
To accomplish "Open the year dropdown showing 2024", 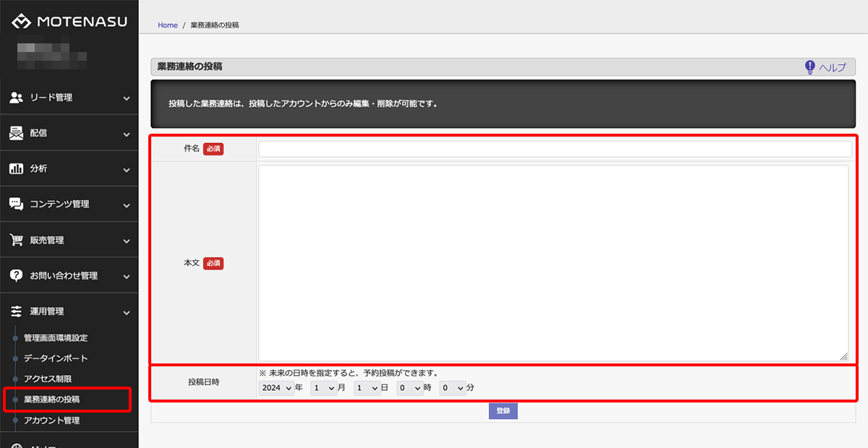I will (x=277, y=388).
